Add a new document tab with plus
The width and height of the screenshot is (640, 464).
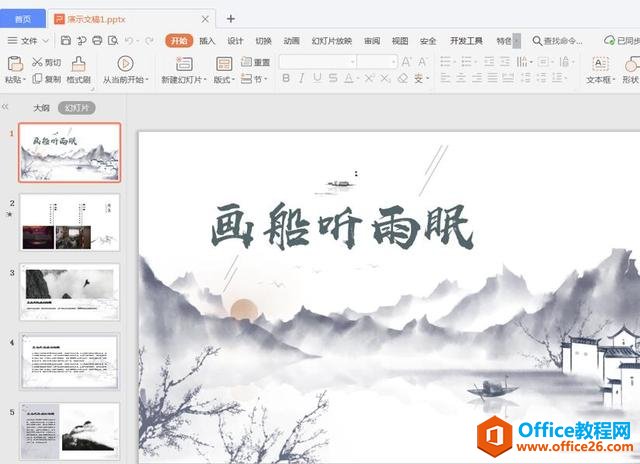[231, 19]
